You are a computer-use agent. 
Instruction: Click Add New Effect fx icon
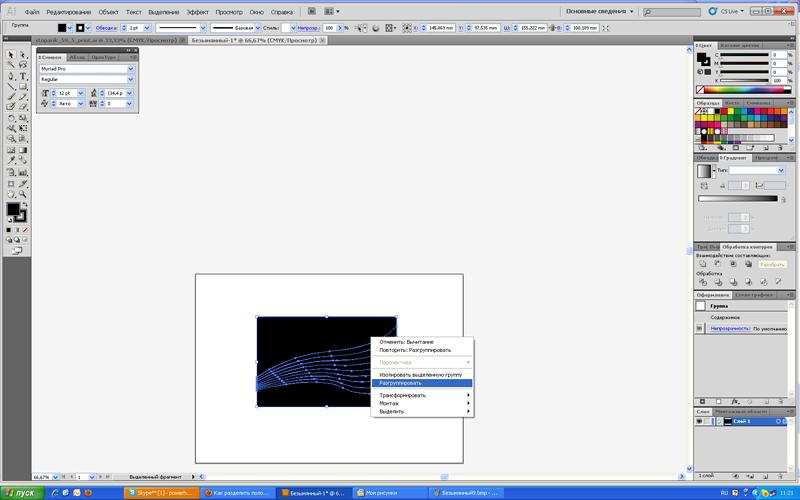(x=735, y=402)
